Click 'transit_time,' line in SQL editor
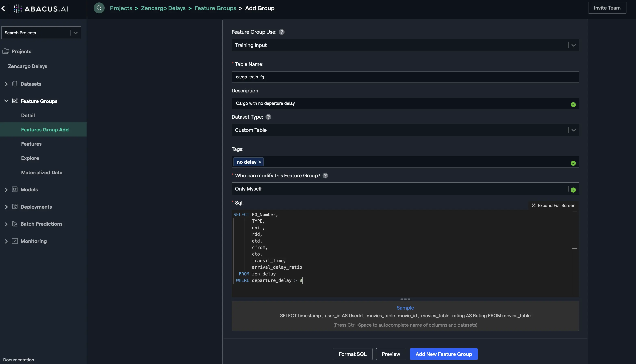Image resolution: width=636 pixels, height=364 pixels. coord(269,261)
